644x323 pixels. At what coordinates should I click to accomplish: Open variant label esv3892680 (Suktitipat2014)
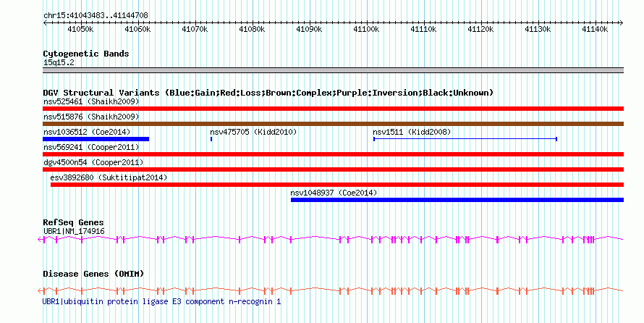tap(109, 177)
